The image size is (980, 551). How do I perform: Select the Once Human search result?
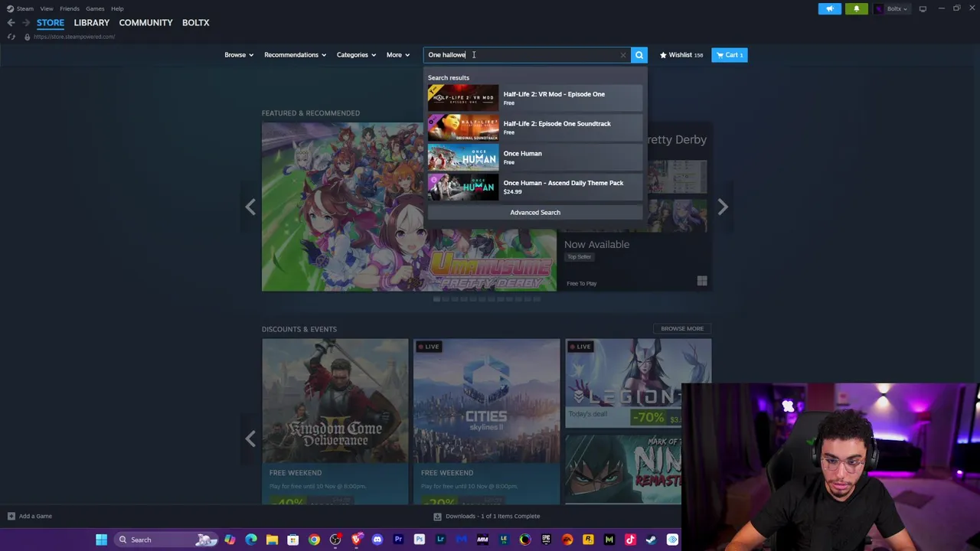535,157
